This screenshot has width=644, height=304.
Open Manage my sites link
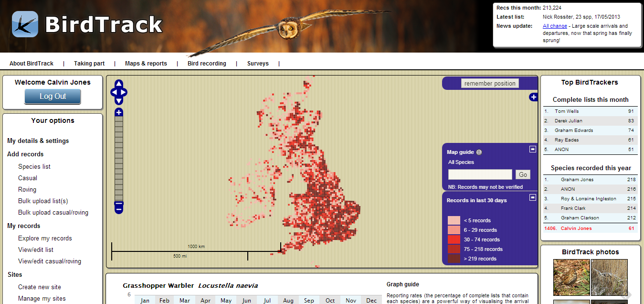[42, 299]
